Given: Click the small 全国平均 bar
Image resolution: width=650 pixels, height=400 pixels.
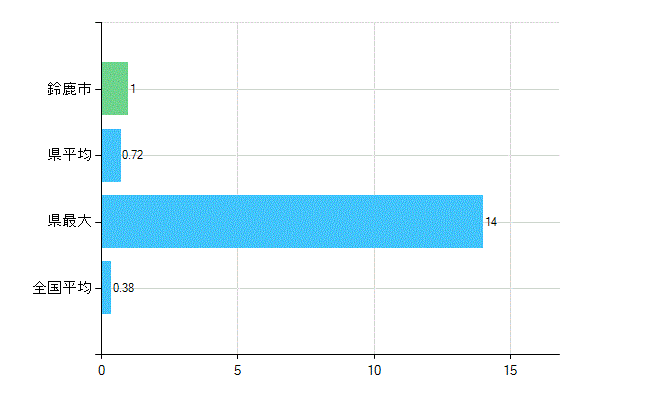Looking at the screenshot, I should coord(106,288).
